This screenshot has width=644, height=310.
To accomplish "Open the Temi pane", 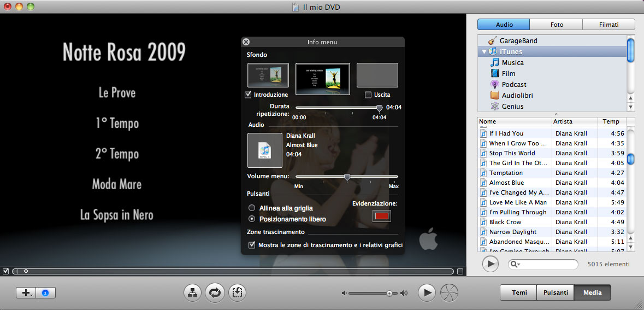I will (x=519, y=293).
